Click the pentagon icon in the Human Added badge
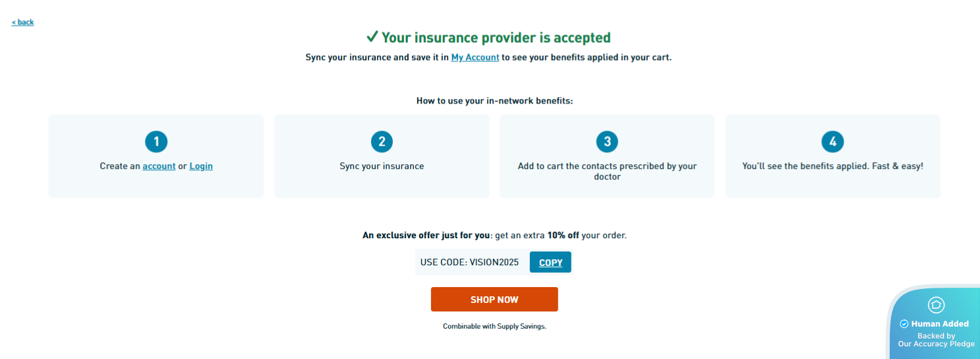This screenshot has width=980, height=359. click(936, 305)
